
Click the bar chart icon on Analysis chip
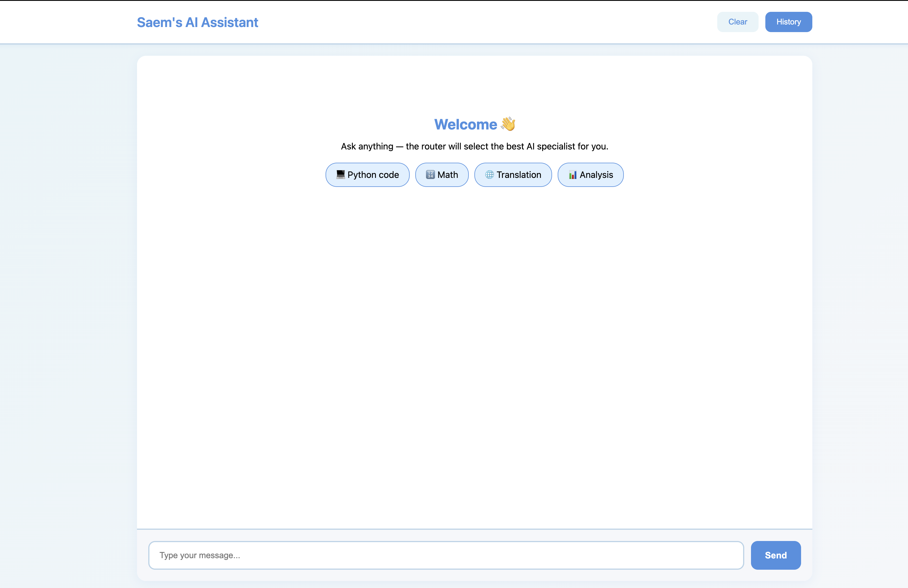572,175
